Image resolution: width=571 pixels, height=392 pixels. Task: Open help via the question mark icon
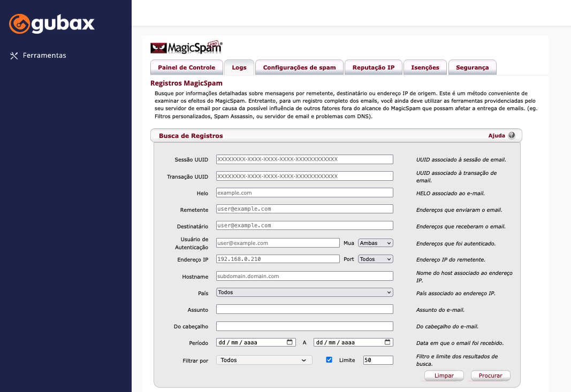coord(512,135)
